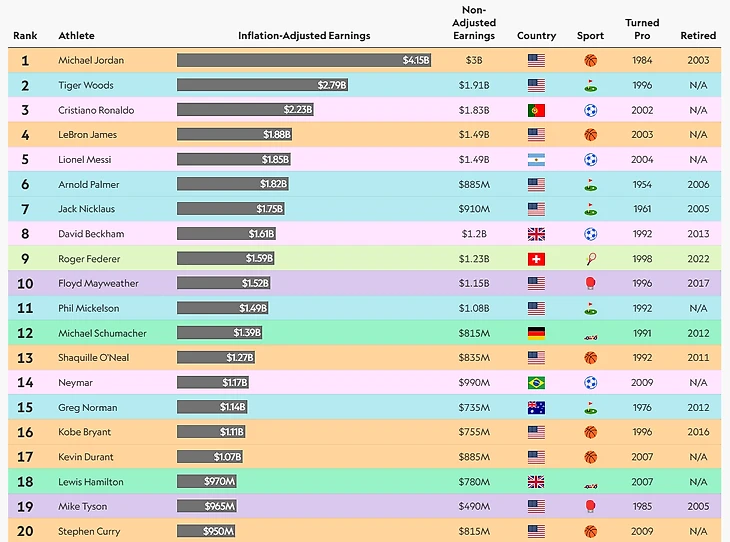Viewport: 730px width, 542px height.
Task: Click the Inflation-Adjusted Earnings column header
Action: tap(304, 36)
